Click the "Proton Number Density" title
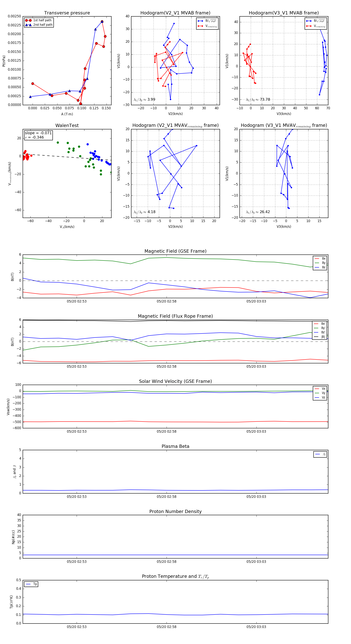This screenshot has height=644, width=351. coord(175,511)
